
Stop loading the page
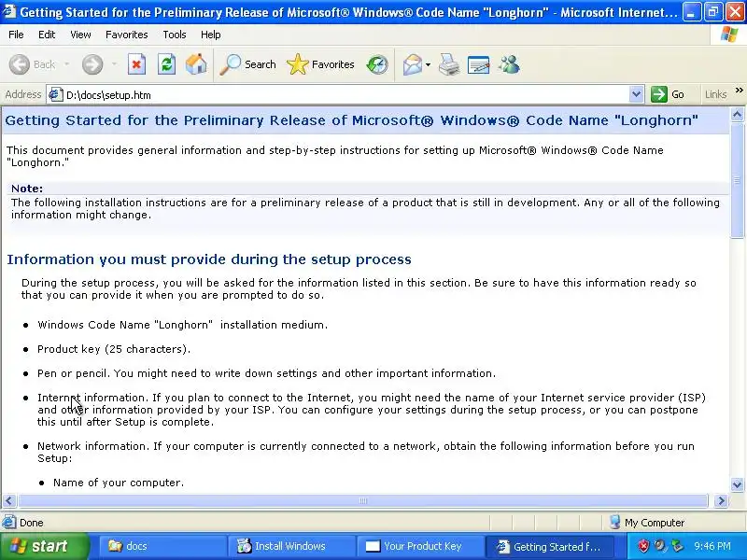pos(136,64)
